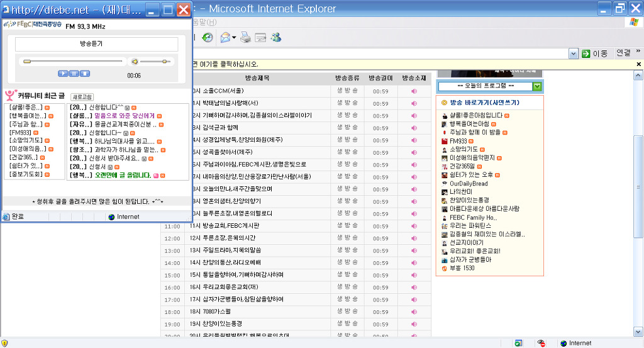The width and height of the screenshot is (644, 348).
Task: Expand the address bar dropdown arrow
Action: (574, 54)
